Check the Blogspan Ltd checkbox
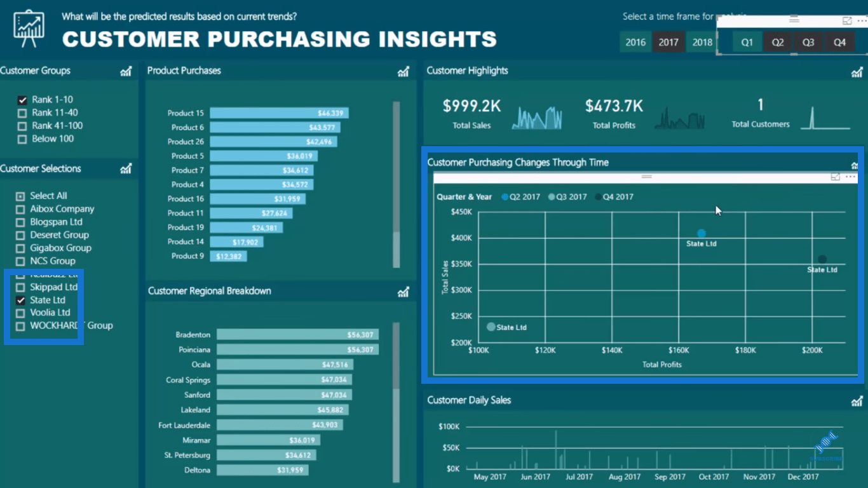 (x=20, y=222)
